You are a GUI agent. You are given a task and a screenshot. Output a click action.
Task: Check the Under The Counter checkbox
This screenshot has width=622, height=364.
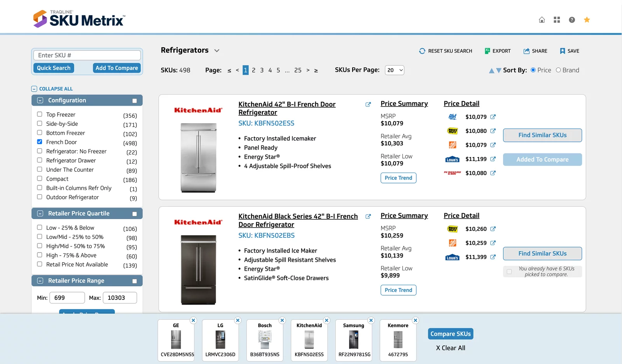(x=40, y=169)
